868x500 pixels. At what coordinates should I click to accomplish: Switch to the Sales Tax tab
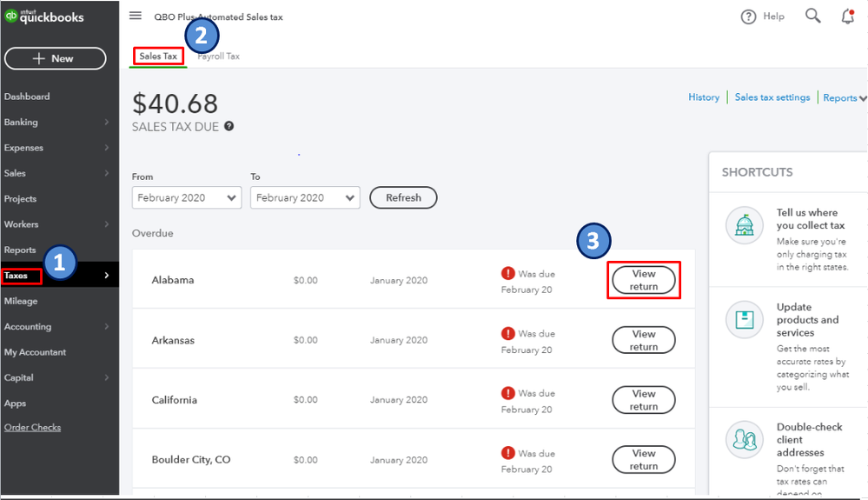(158, 56)
